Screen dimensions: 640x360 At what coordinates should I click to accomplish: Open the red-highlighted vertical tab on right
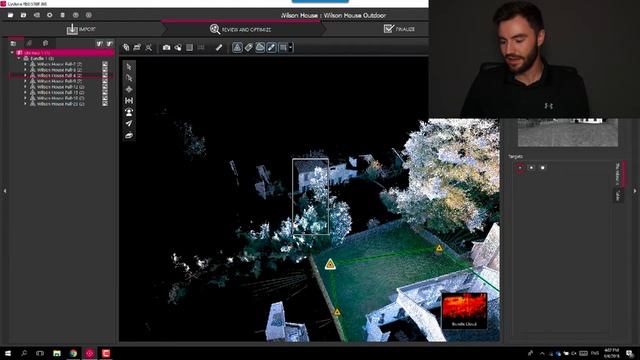point(619,174)
